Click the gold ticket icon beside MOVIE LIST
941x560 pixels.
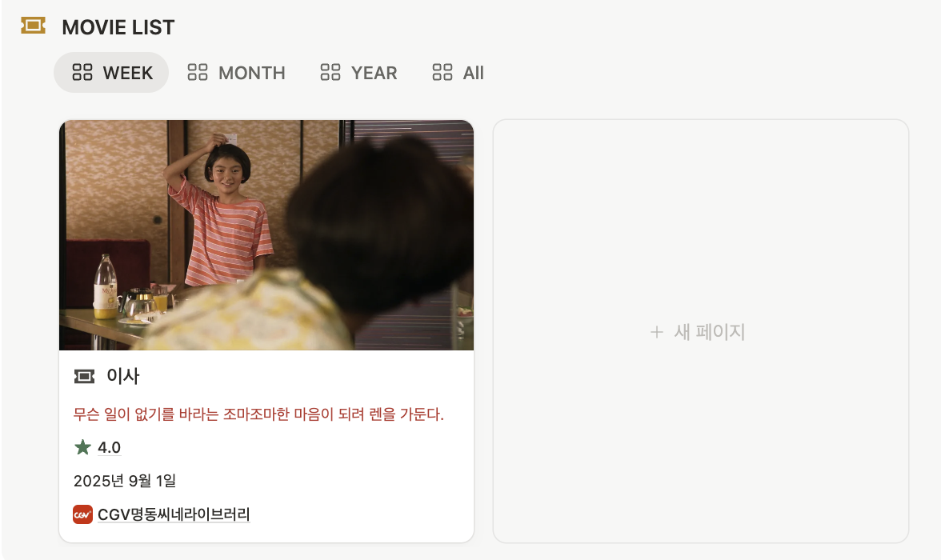click(33, 26)
